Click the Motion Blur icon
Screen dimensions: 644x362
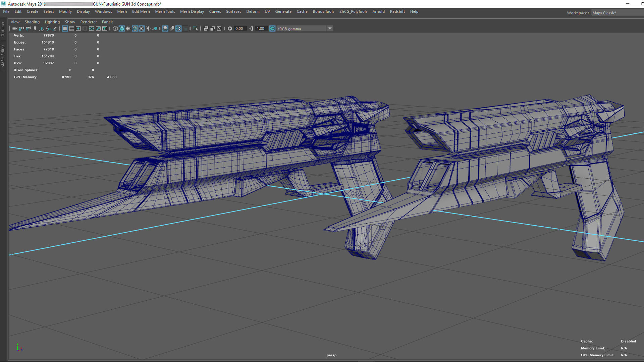point(172,28)
